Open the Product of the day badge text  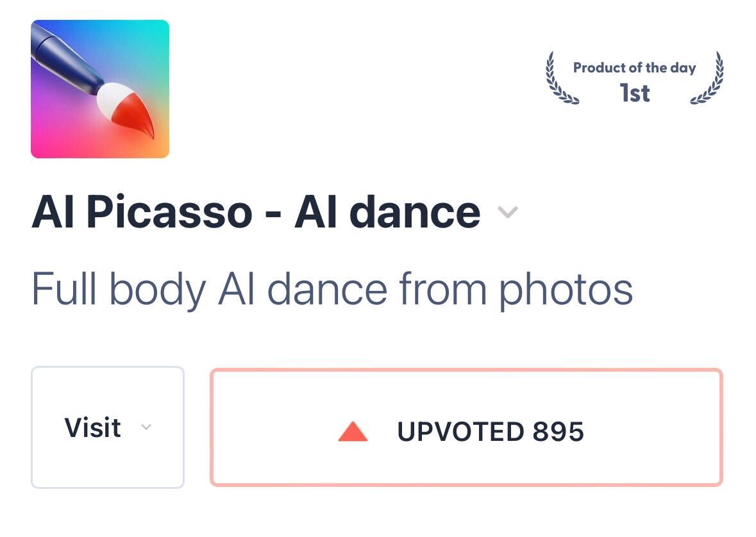tap(635, 68)
